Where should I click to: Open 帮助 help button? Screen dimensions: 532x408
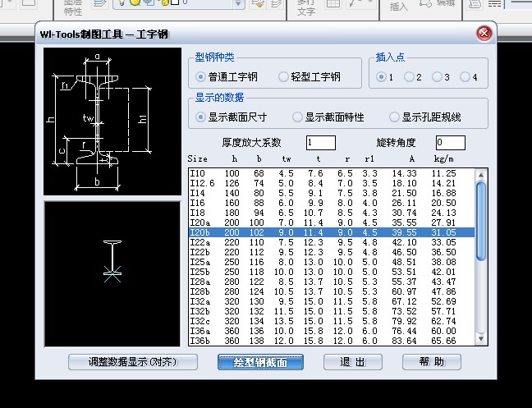click(x=432, y=362)
